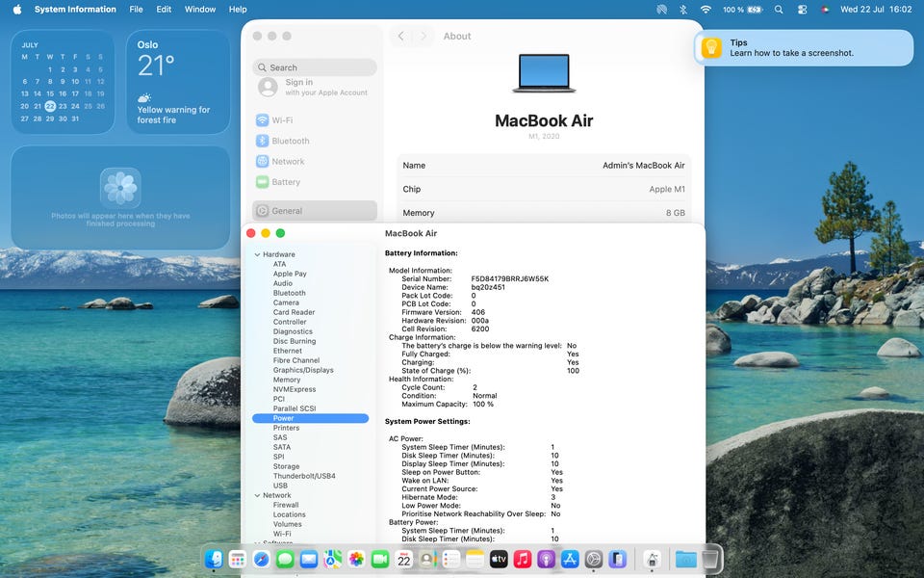Select General in Settings sidebar
The width and height of the screenshot is (924, 578).
click(315, 211)
